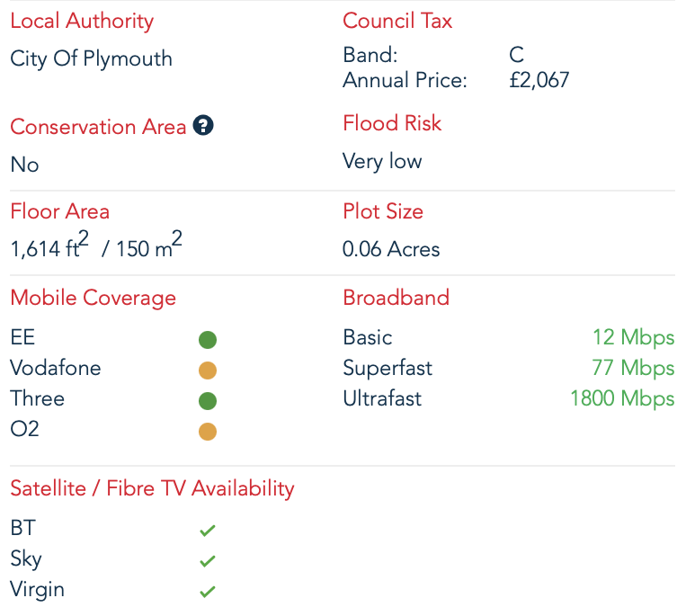Click the O2 orange coverage dot
Image resolution: width=686 pixels, height=616 pixels.
click(208, 432)
